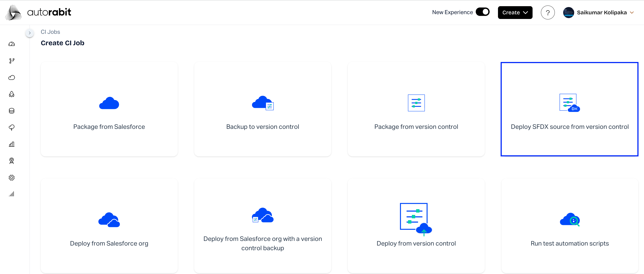Click the signal bars sidebar icon
The image size is (644, 274).
11,194
